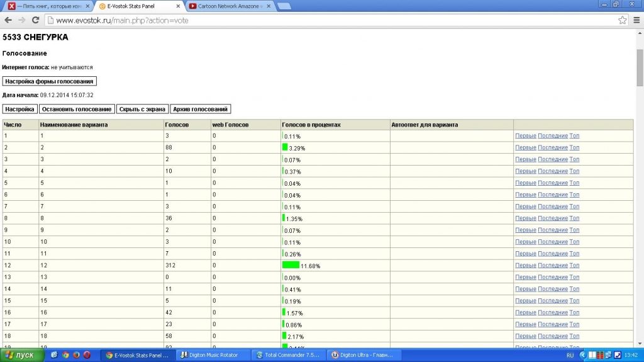This screenshot has height=362, width=644.
Task: Open the Windows Start (пуск) menu
Action: pos(23,355)
